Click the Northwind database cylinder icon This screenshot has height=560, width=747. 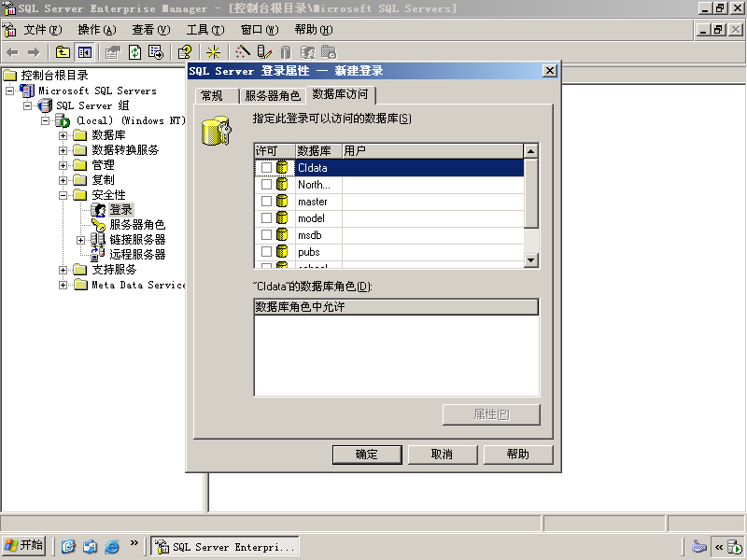[x=282, y=184]
